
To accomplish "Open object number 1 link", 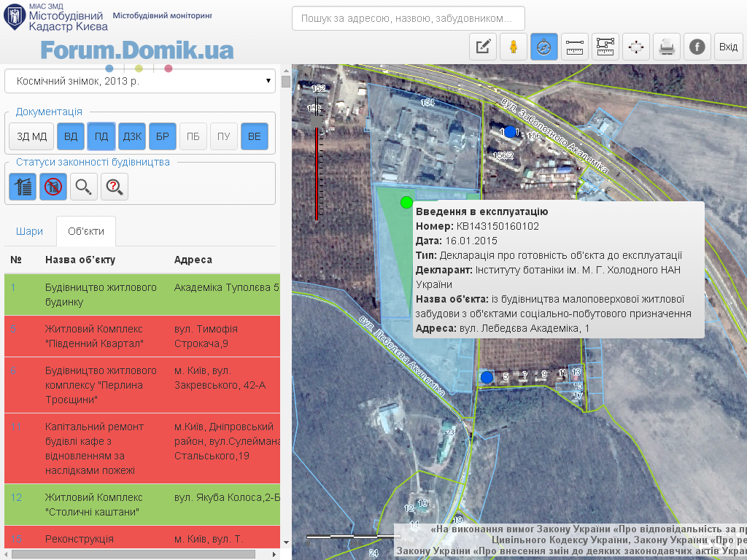I will pyautogui.click(x=13, y=287).
